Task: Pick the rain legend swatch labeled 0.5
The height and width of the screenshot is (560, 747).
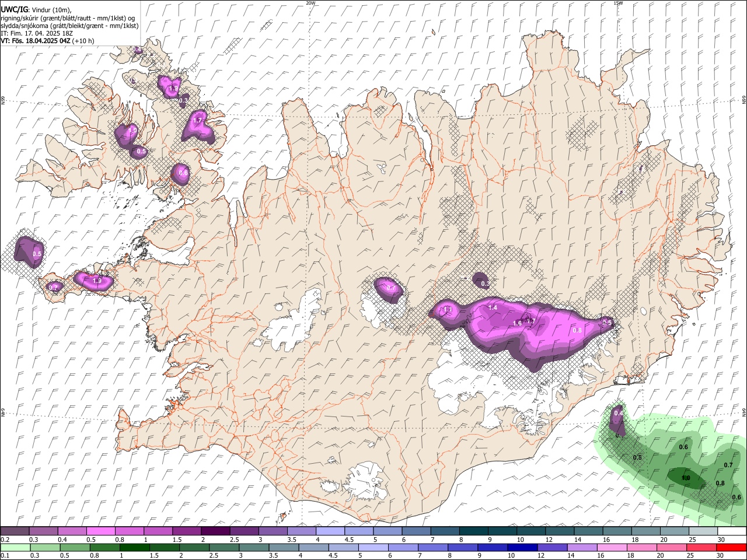Action: click(75, 547)
